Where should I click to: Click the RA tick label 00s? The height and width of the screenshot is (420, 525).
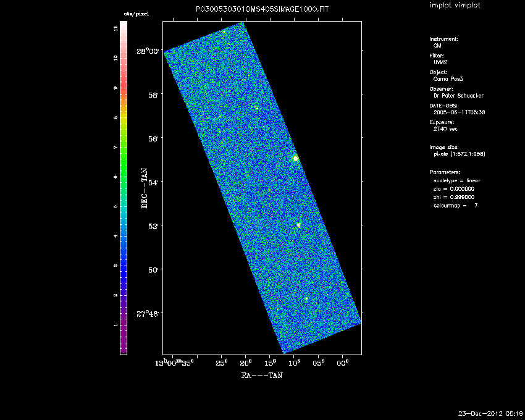pos(343,363)
